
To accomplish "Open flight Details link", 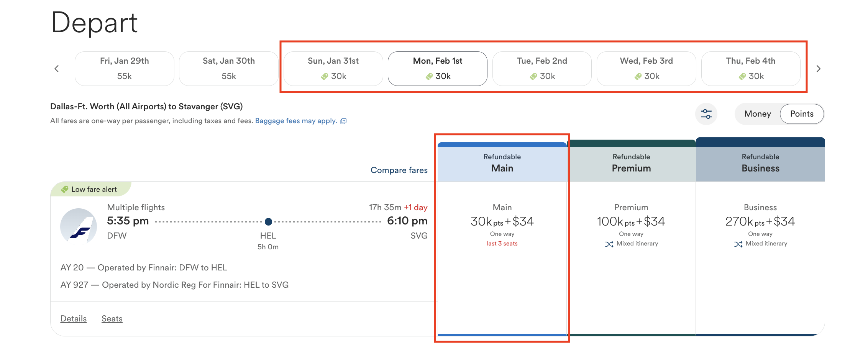I will (x=74, y=319).
